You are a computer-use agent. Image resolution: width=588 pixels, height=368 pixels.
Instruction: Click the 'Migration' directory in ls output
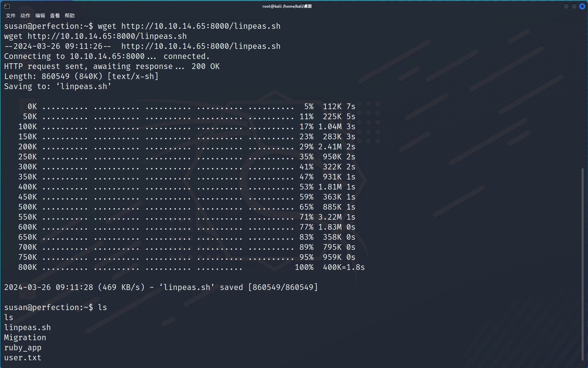[x=25, y=338]
